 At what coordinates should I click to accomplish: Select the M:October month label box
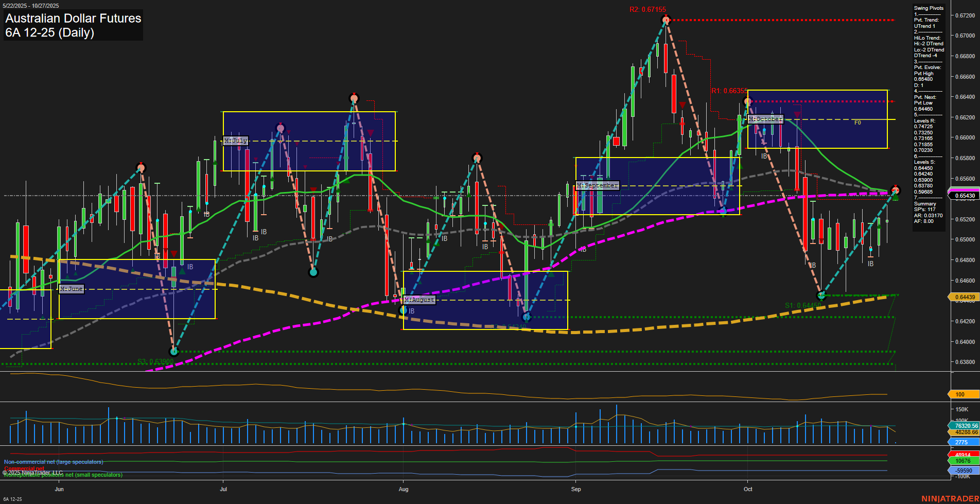pos(765,119)
